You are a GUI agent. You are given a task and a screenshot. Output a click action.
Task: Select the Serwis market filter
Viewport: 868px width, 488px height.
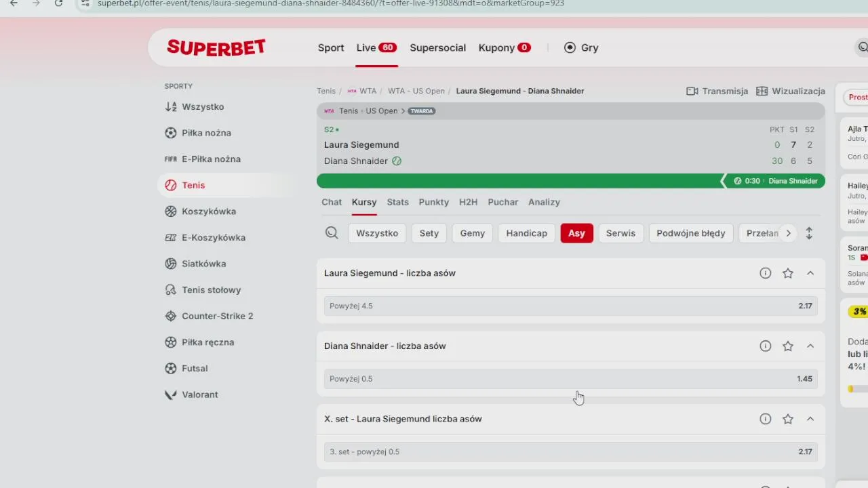(620, 233)
